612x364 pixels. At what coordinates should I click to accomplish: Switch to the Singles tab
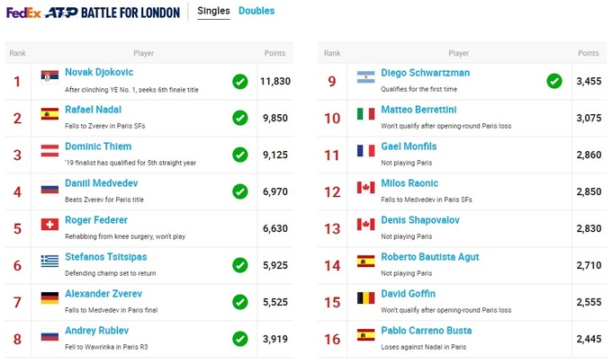tap(213, 12)
